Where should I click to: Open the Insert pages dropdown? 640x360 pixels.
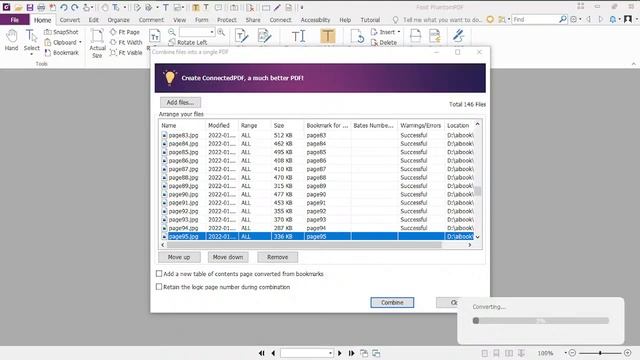[x=386, y=32]
